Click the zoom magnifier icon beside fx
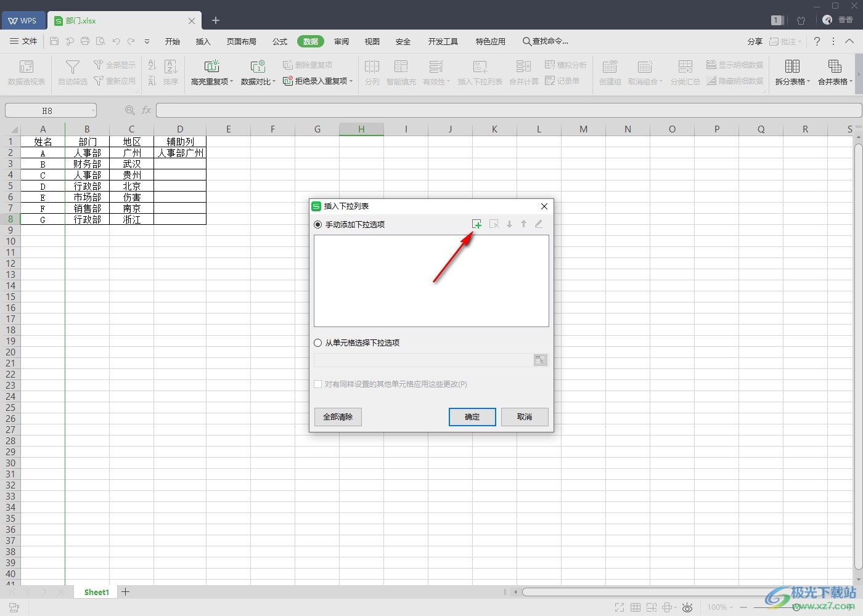The width and height of the screenshot is (863, 616). pyautogui.click(x=129, y=110)
